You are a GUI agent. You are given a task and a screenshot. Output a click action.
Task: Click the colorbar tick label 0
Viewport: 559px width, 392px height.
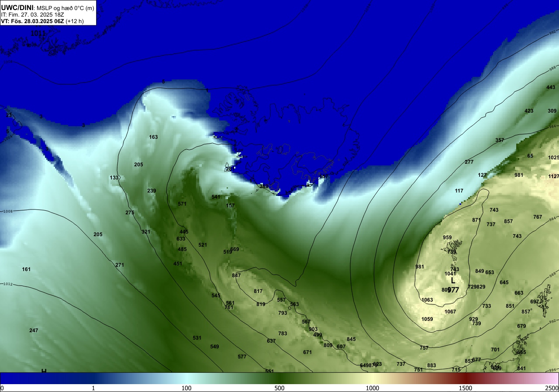(x=2, y=388)
